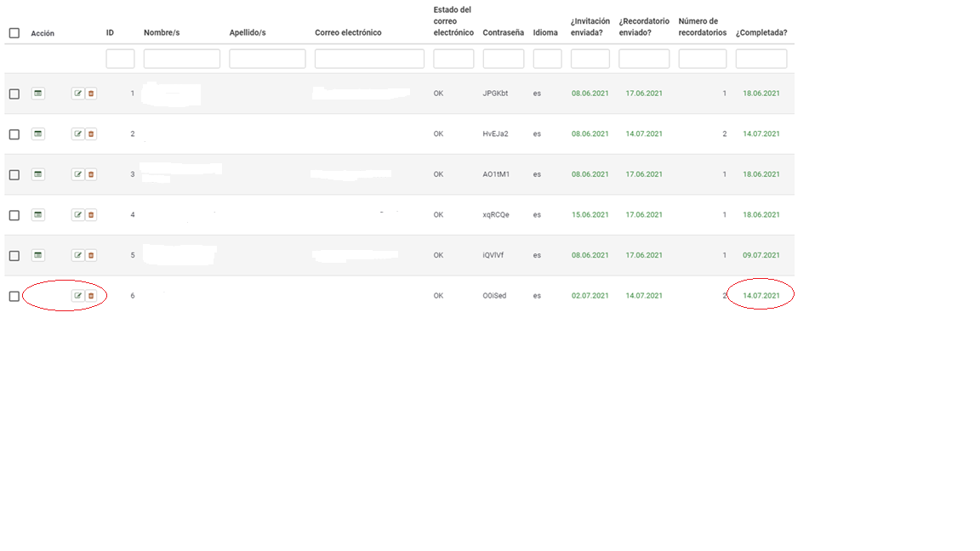This screenshot has height=551, width=980.
Task: Select the checkbox for participant ID 4
Action: (x=14, y=215)
